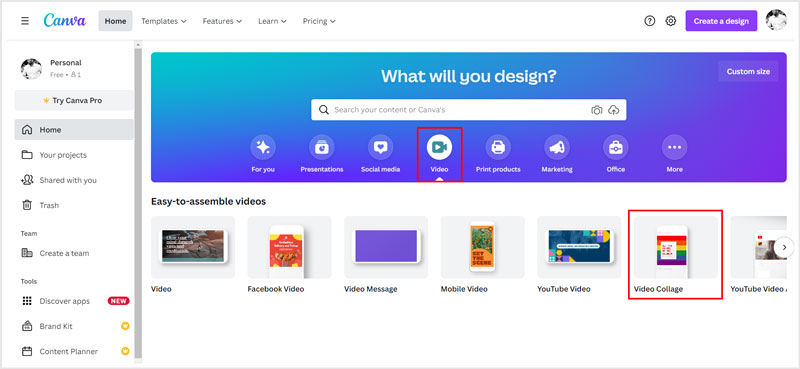Click the Canva logo
The height and width of the screenshot is (369, 800).
click(x=65, y=20)
